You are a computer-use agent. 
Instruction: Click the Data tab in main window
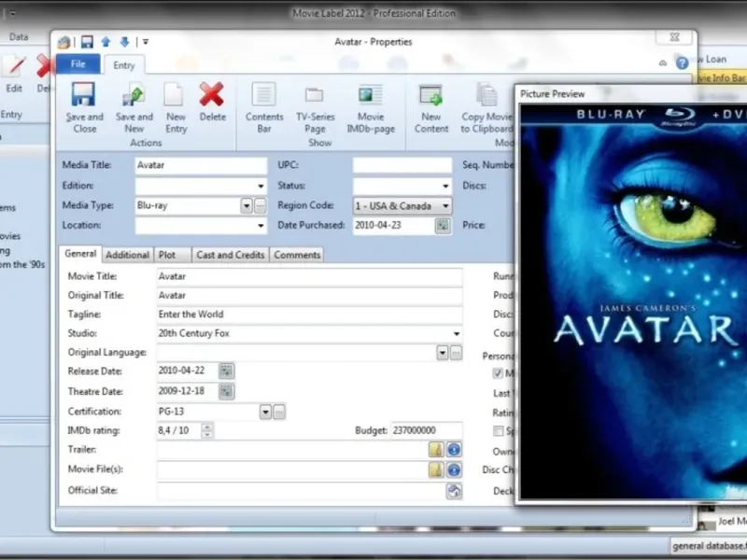click(19, 36)
